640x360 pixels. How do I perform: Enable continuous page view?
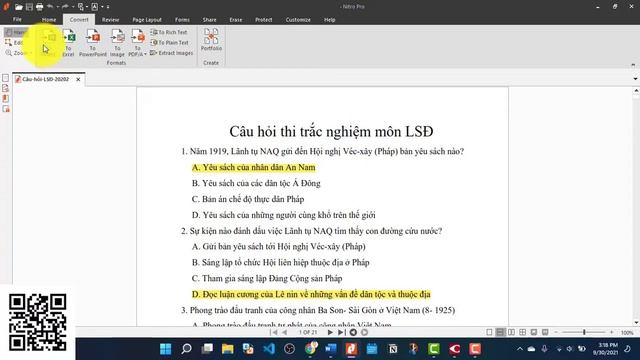500,332
